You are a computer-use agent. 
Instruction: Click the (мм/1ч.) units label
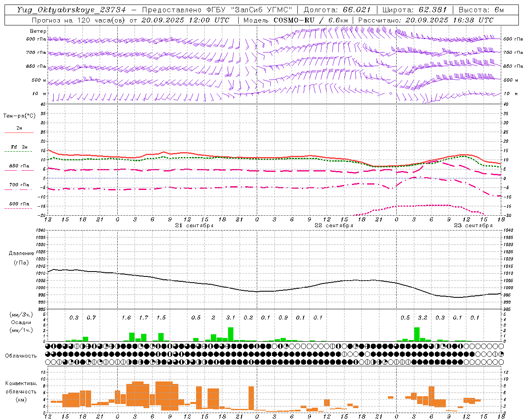pos(21,330)
